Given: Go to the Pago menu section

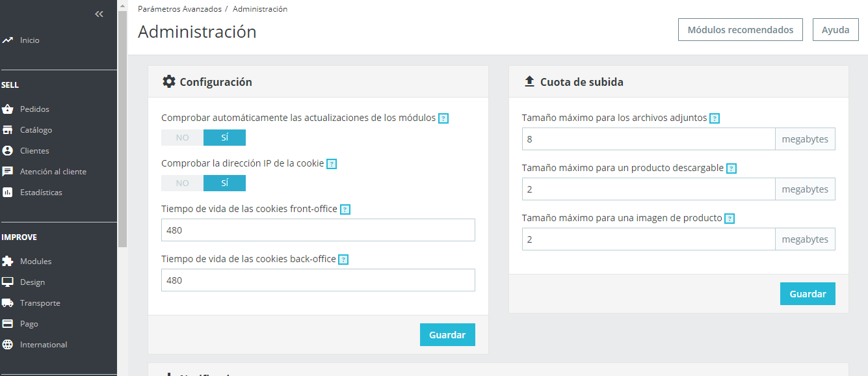Looking at the screenshot, I should pos(29,324).
